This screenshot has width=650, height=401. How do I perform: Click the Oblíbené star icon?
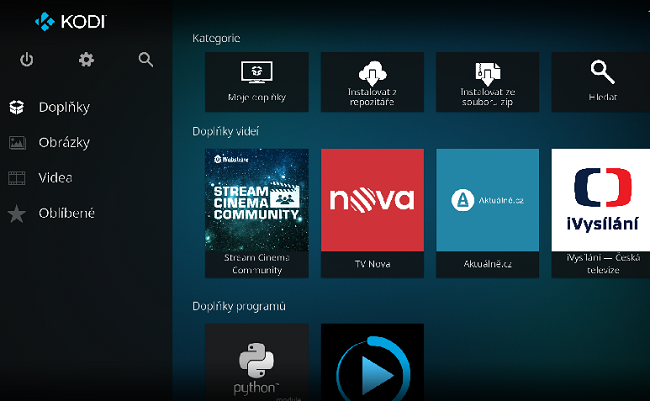pos(17,214)
